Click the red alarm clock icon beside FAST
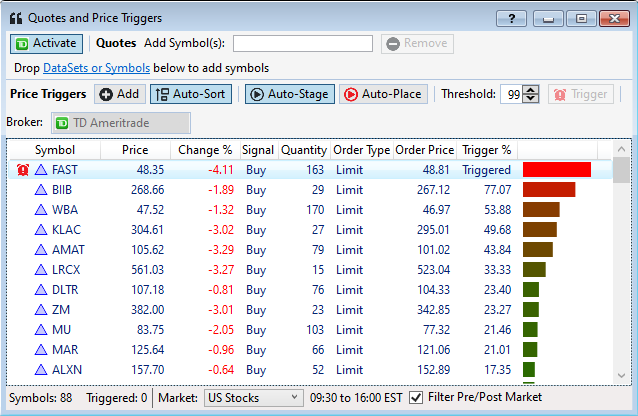The image size is (638, 416). click(23, 170)
